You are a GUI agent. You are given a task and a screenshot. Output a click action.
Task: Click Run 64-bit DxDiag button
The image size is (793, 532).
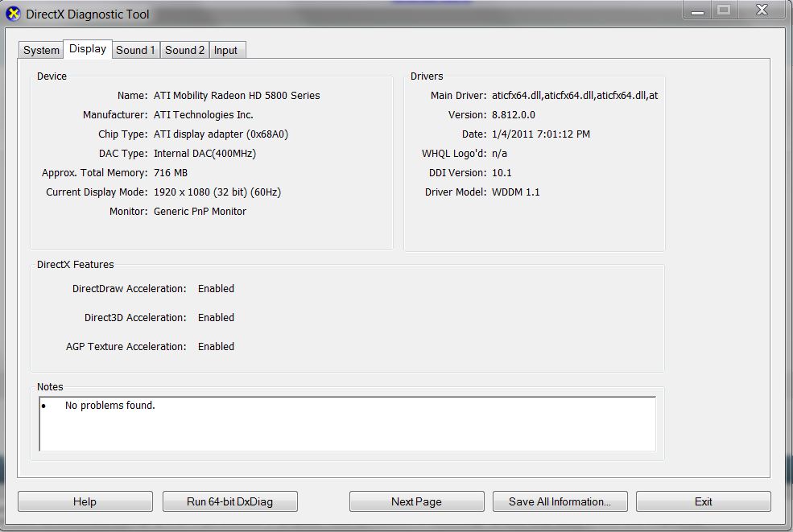230,501
